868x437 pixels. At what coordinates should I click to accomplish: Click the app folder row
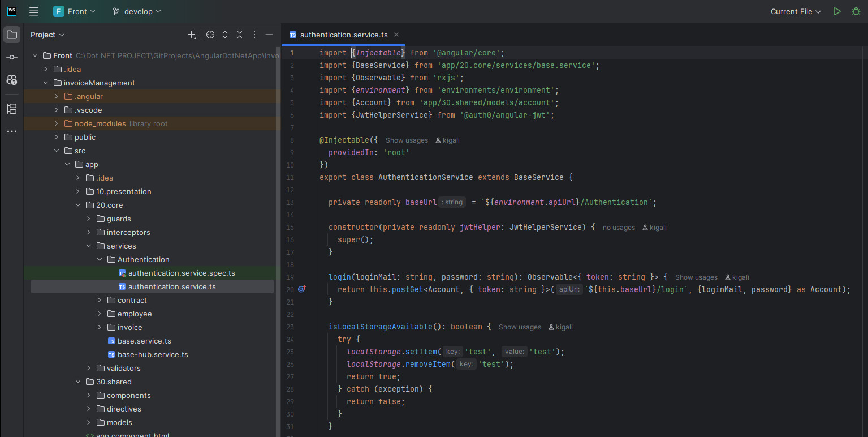[152, 164]
